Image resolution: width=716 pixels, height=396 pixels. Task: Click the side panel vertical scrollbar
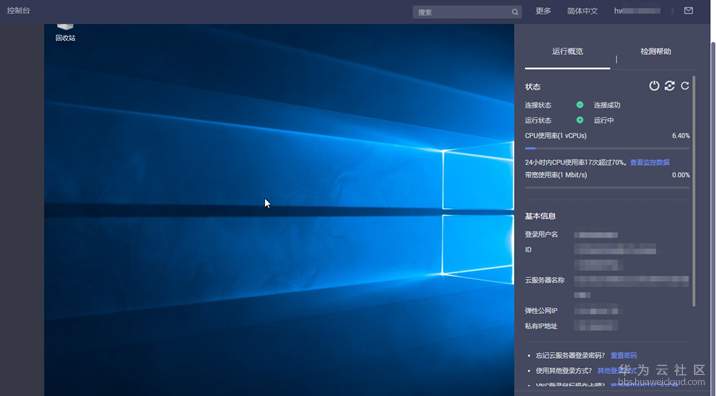(694, 192)
